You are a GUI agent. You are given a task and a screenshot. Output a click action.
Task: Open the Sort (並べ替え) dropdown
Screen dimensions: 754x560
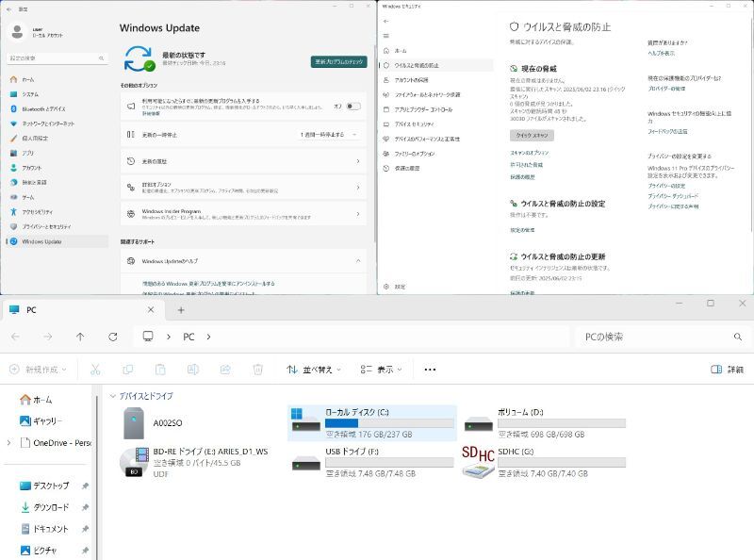click(314, 370)
